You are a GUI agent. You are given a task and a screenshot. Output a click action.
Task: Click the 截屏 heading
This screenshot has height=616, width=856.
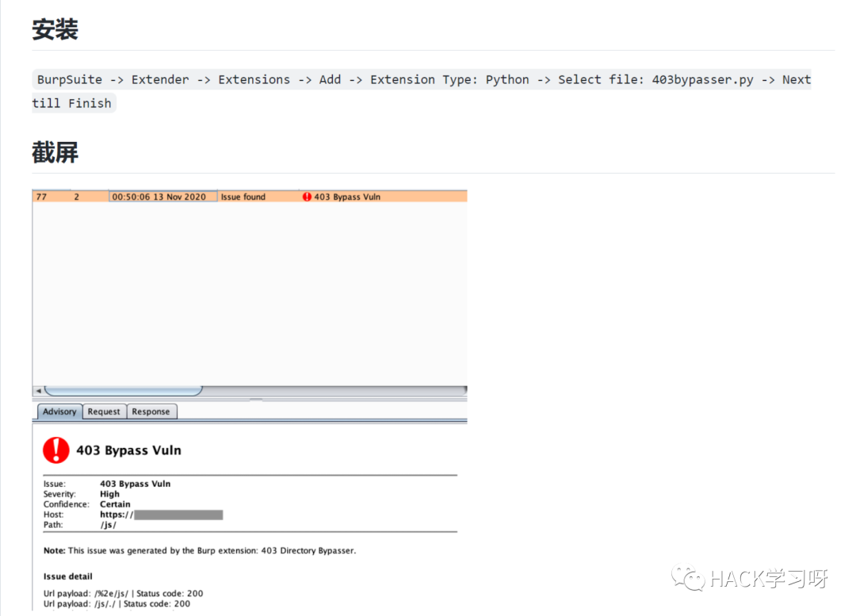click(x=55, y=152)
